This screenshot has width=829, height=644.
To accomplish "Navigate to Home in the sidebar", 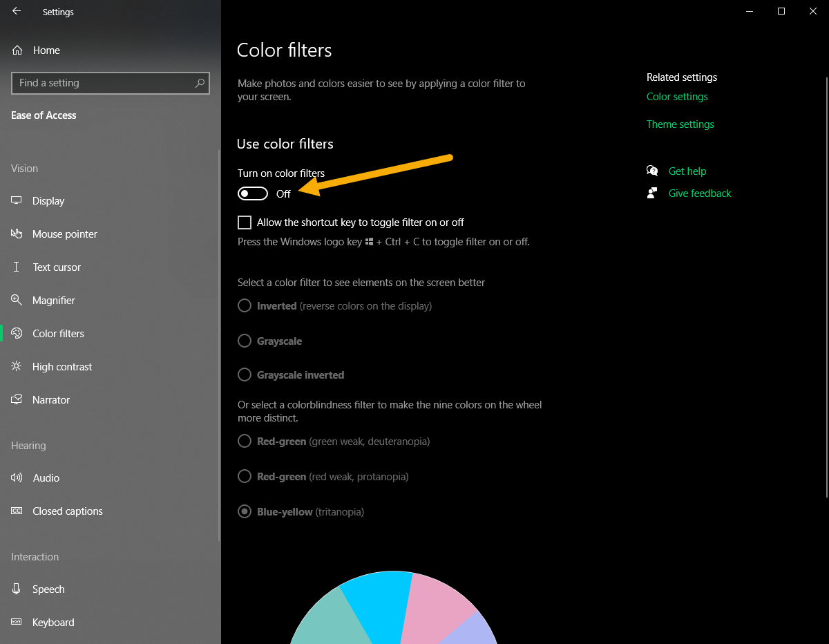I will tap(47, 50).
